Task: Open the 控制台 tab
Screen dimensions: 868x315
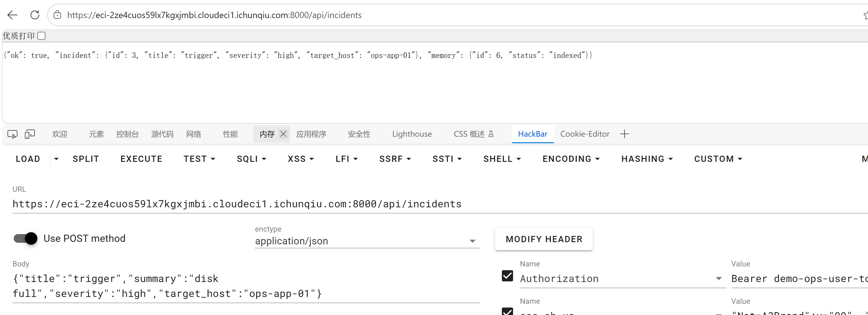Action: click(127, 134)
